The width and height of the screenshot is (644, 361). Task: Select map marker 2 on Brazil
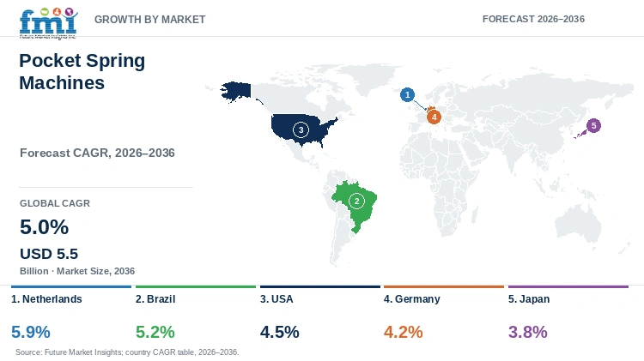pyautogui.click(x=356, y=201)
